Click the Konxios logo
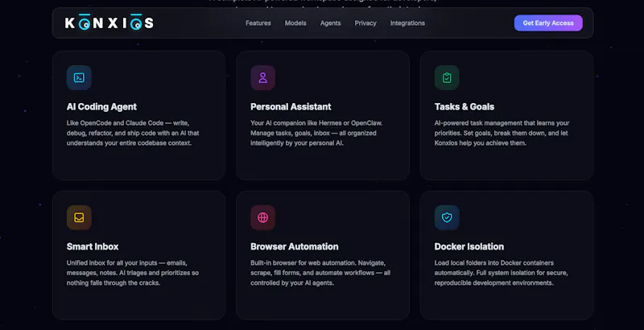The height and width of the screenshot is (330, 644). pos(109,23)
